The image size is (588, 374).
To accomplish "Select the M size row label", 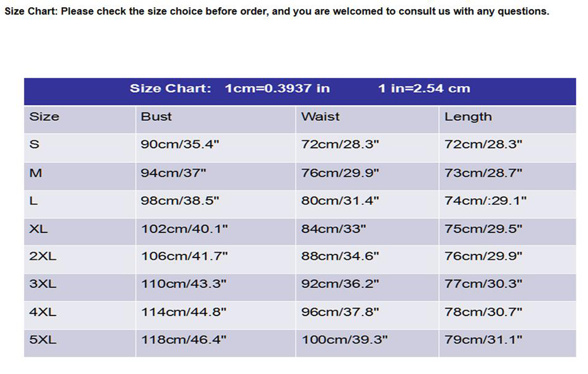I will pyautogui.click(x=36, y=173).
